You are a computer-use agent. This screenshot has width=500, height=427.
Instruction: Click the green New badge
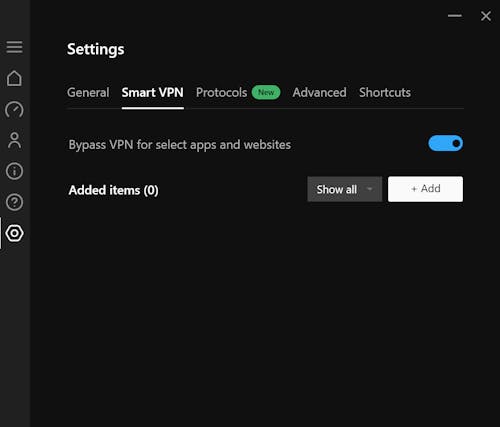pyautogui.click(x=266, y=92)
